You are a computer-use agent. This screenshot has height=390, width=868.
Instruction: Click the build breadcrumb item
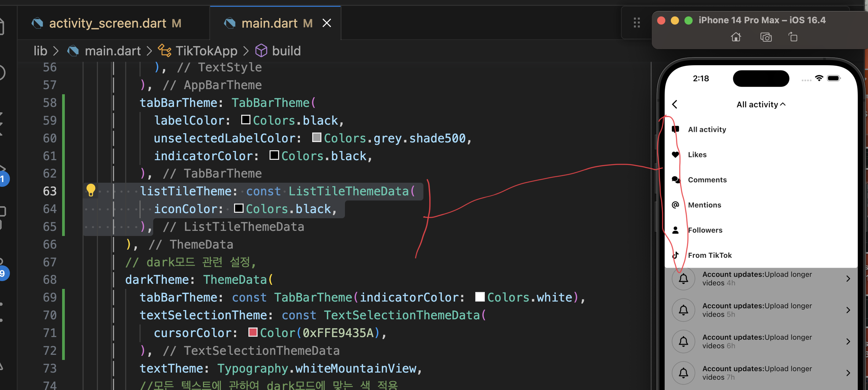pyautogui.click(x=286, y=51)
